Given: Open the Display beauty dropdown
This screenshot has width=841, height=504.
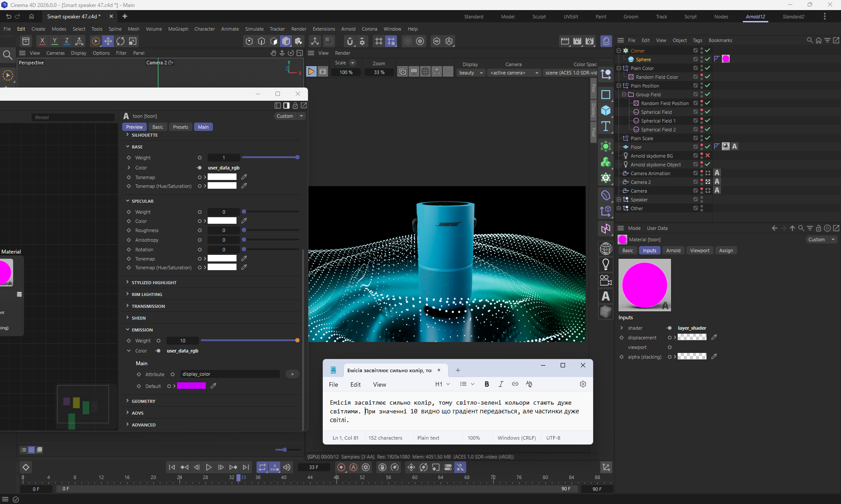Looking at the screenshot, I should click(471, 73).
